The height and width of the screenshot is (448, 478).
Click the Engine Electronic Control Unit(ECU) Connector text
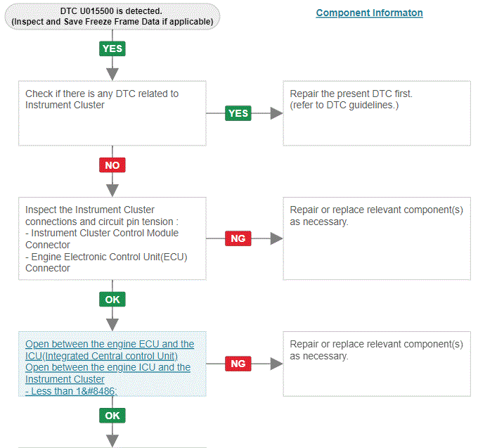(106, 262)
